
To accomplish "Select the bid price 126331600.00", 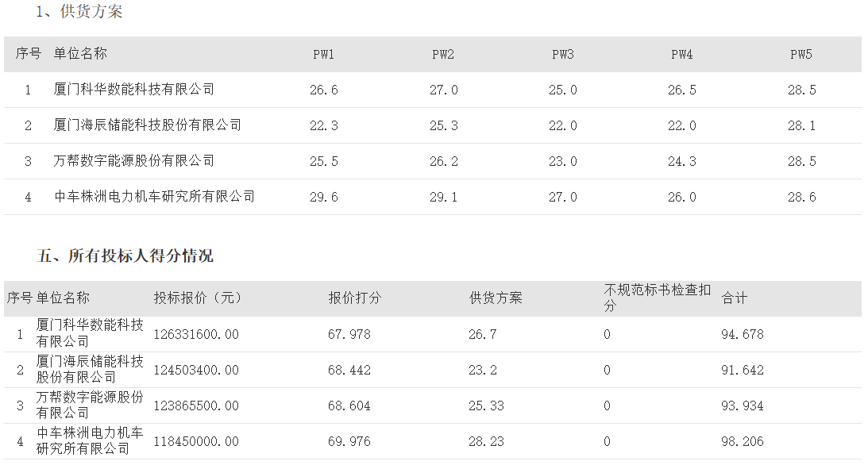I will (x=196, y=335).
